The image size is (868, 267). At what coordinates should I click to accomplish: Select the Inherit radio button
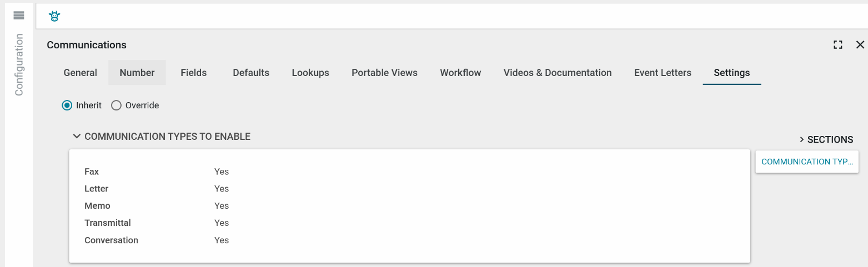coord(67,105)
